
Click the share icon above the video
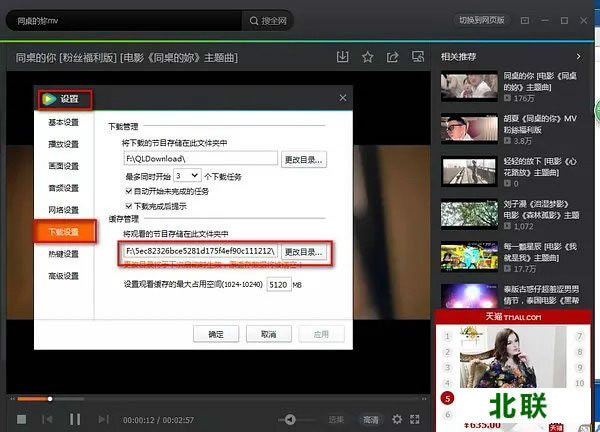click(x=393, y=57)
